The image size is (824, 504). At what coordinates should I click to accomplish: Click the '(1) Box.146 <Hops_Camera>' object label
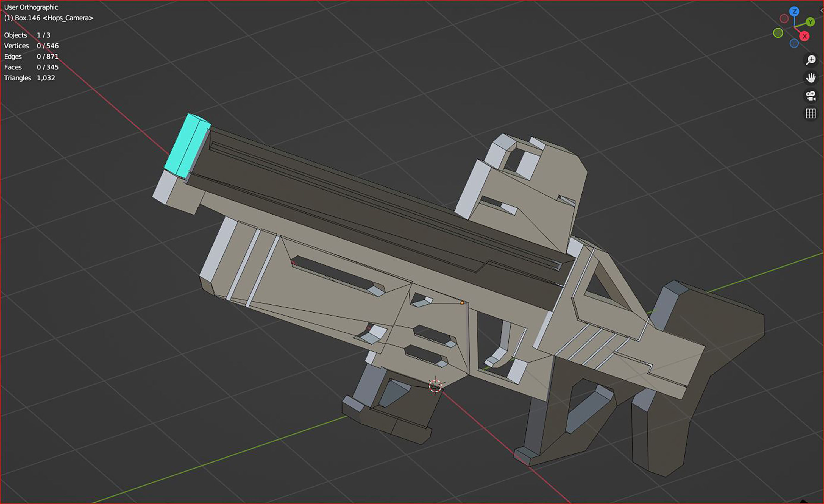tap(49, 18)
